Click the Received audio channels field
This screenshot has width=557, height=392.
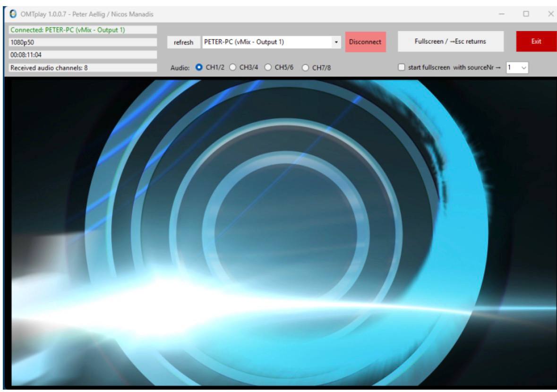pos(83,68)
